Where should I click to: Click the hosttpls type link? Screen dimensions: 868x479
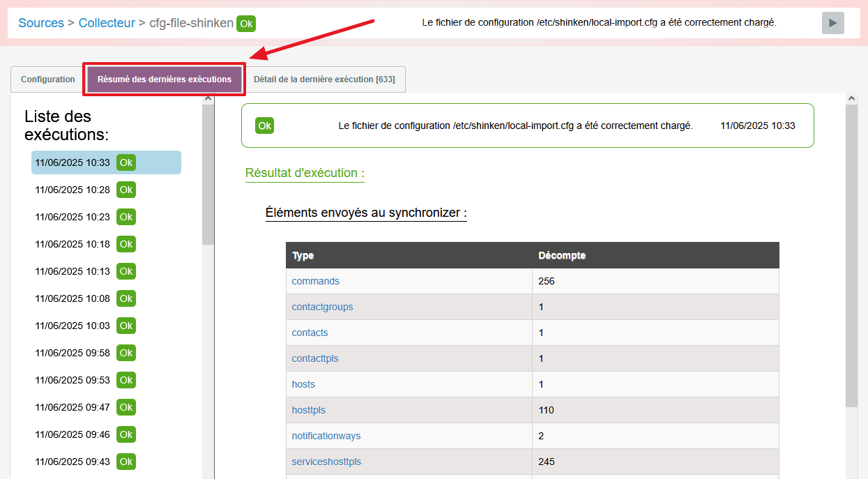coord(308,410)
